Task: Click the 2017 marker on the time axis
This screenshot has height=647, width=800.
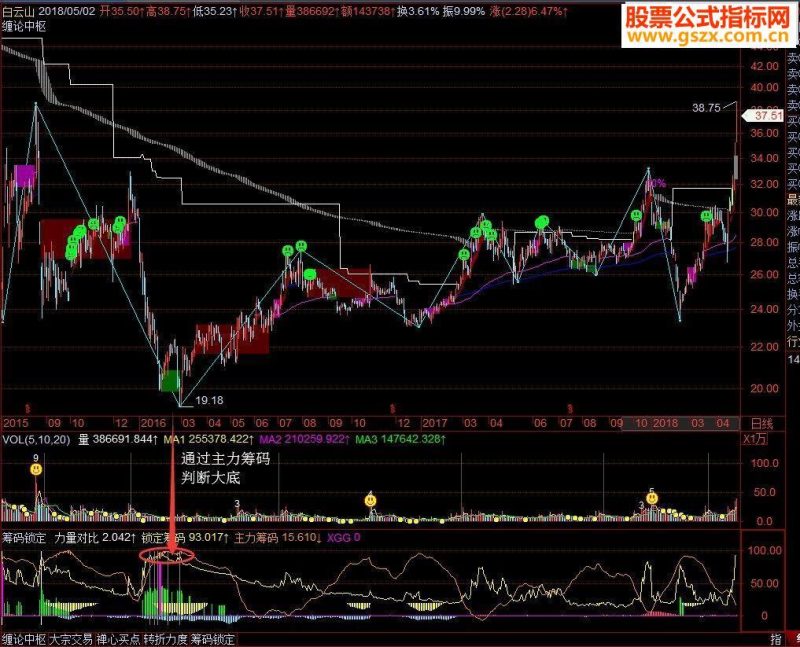Action: (435, 424)
